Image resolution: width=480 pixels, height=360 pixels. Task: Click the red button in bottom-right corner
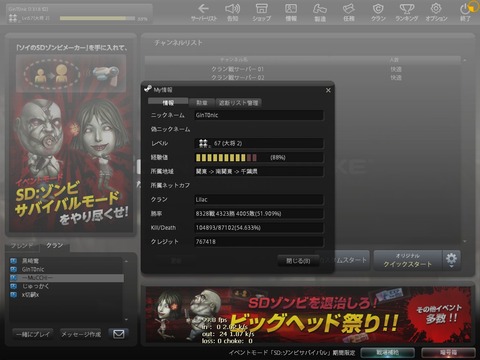click(x=448, y=352)
